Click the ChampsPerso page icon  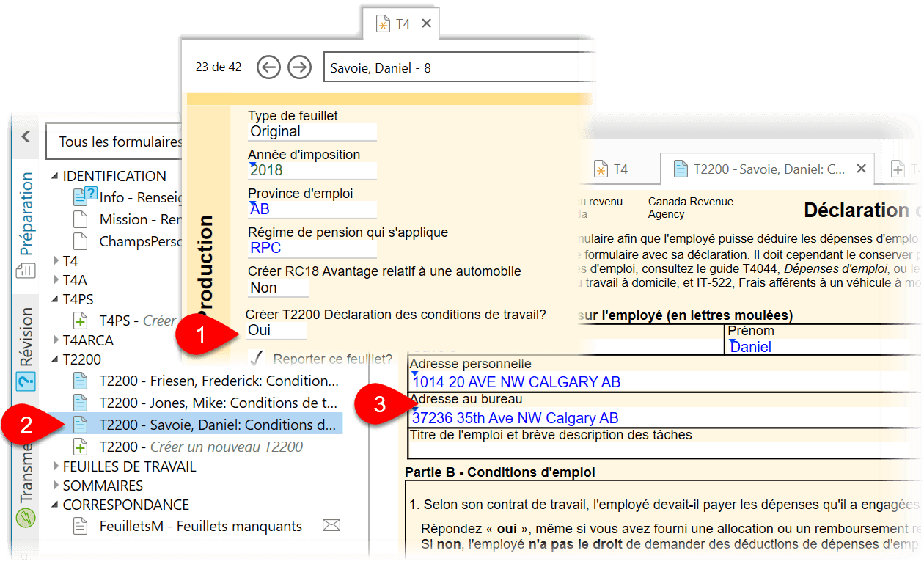pos(80,241)
